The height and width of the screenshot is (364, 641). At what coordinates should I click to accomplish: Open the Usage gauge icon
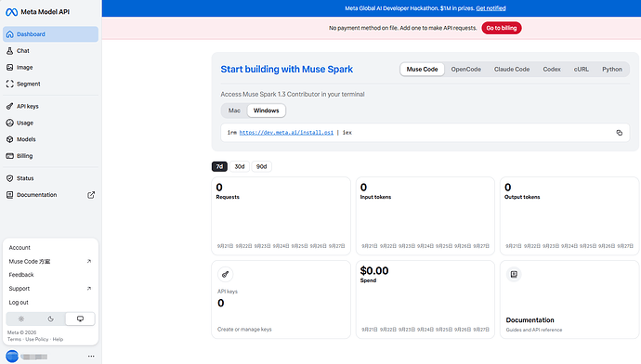pos(10,123)
